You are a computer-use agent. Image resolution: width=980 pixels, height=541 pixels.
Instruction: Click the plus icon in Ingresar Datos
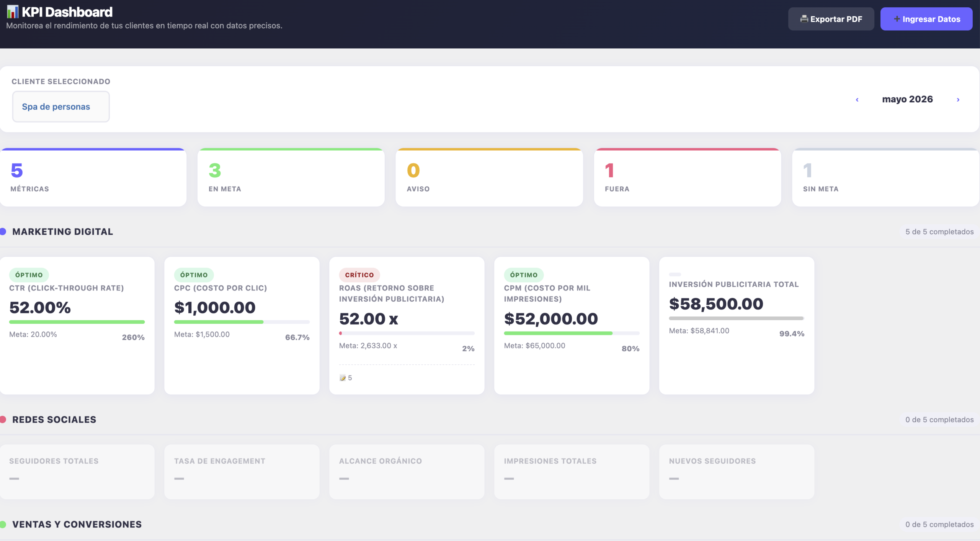897,19
